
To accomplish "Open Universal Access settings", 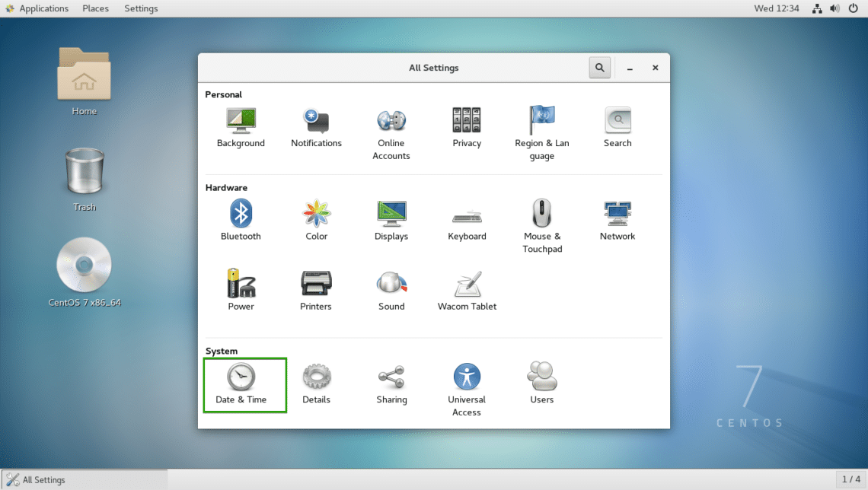I will point(467,383).
